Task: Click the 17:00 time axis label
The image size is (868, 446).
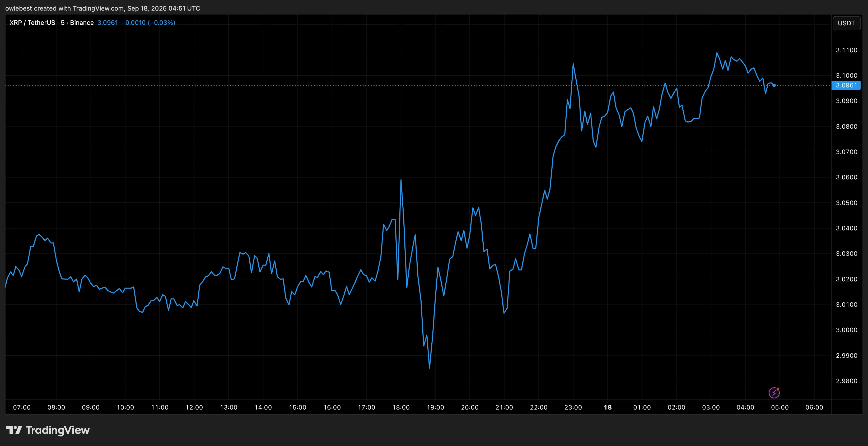Action: pos(366,407)
